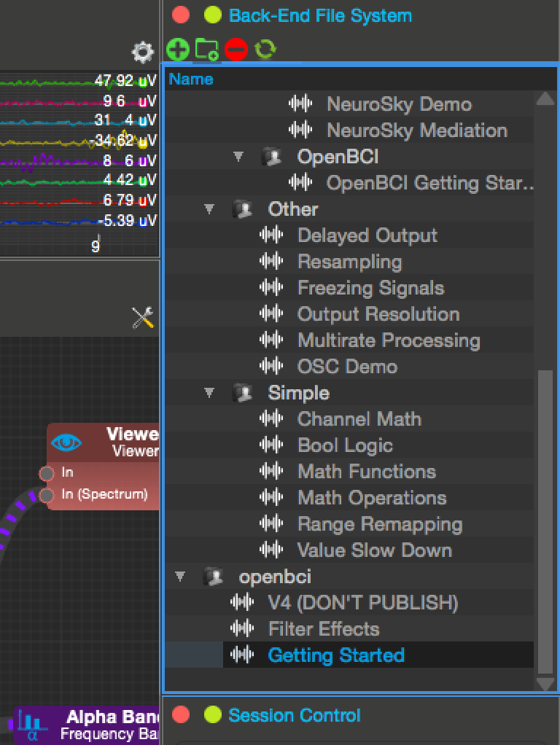Click waveform icon beside Math Functions
The height and width of the screenshot is (745, 560).
tap(271, 470)
